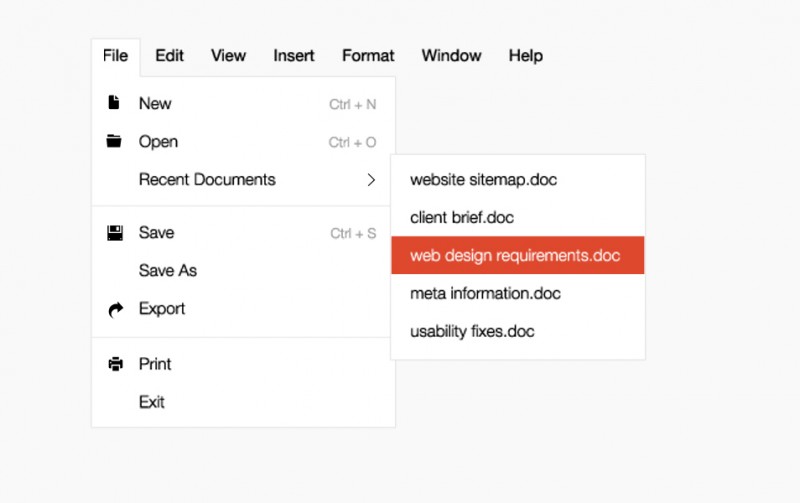The height and width of the screenshot is (503, 800).
Task: Open the Window menu
Action: click(451, 56)
